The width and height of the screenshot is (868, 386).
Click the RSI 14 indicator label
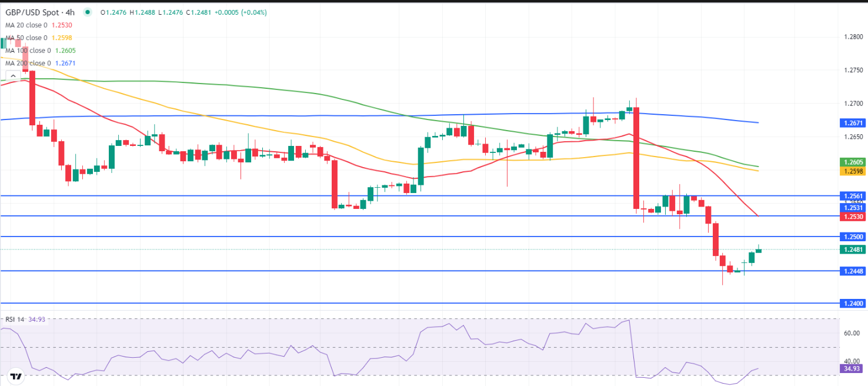click(x=16, y=320)
